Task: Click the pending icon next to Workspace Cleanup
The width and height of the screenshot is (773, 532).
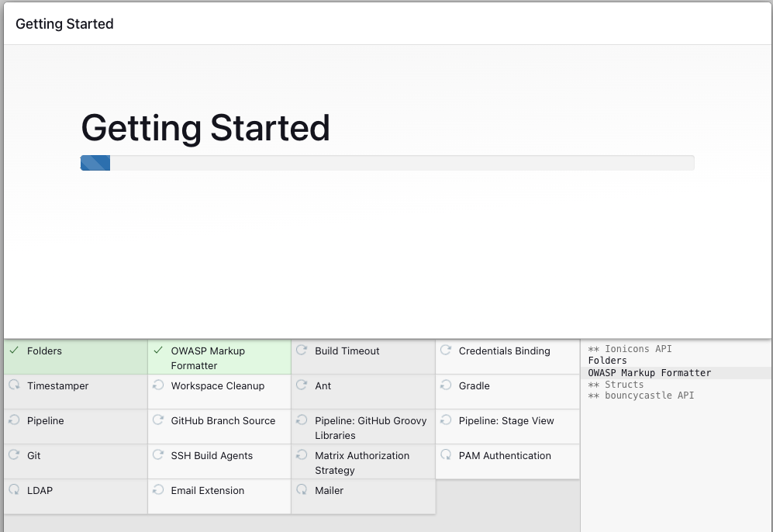Action: (x=157, y=385)
